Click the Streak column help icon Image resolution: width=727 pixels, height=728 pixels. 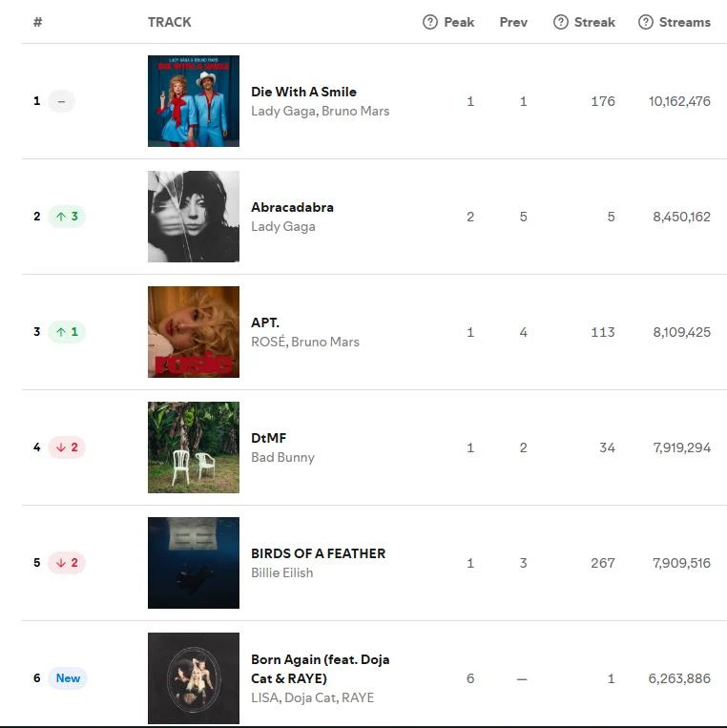(560, 22)
